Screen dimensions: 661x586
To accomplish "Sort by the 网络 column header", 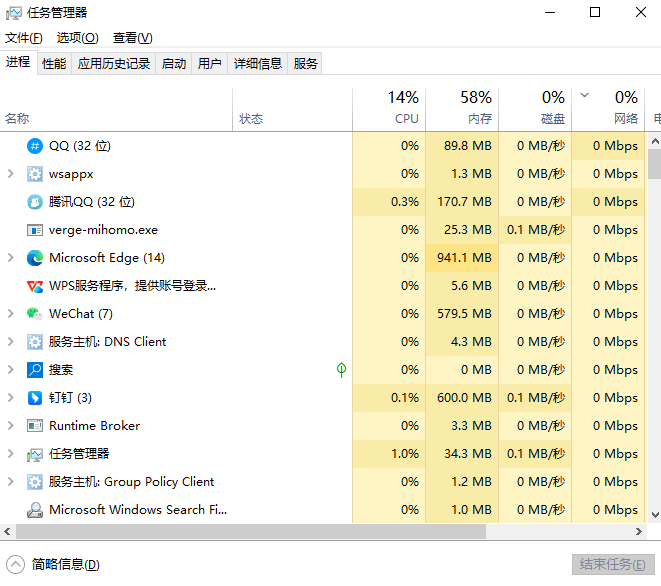I will click(x=608, y=109).
